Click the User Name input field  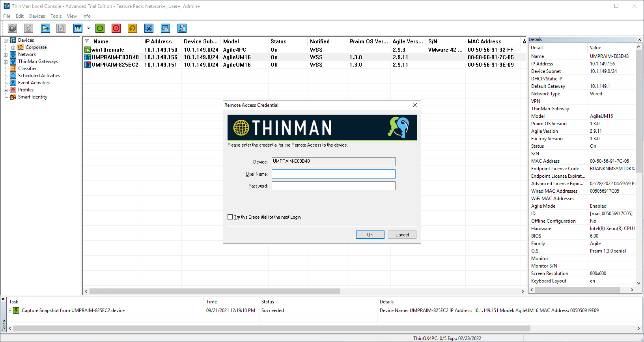[x=334, y=174]
